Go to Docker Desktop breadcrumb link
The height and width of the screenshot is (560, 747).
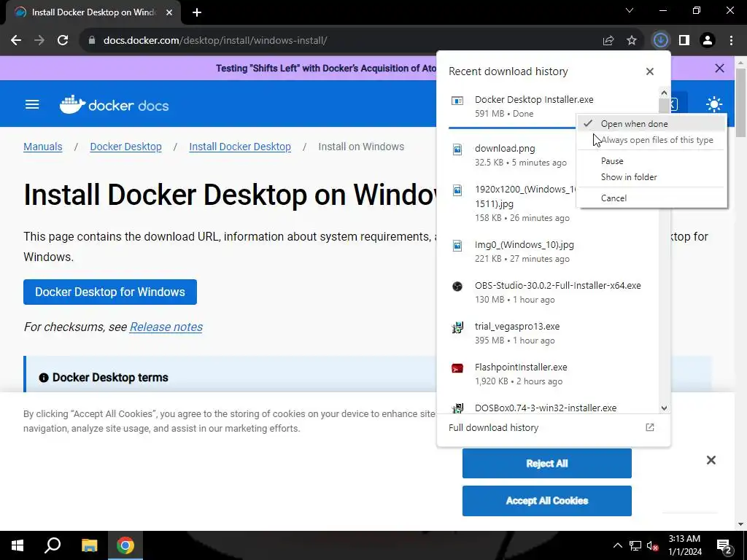click(x=125, y=147)
